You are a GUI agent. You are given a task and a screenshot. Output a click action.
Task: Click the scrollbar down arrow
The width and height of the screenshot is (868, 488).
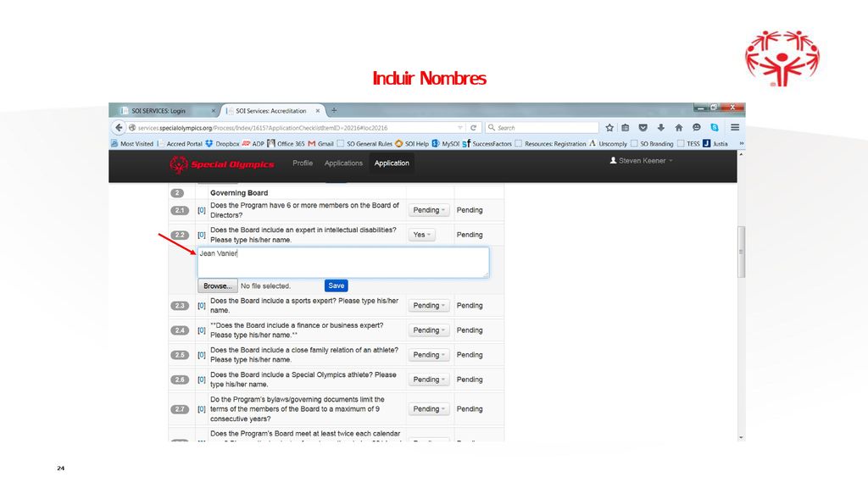coord(741,437)
